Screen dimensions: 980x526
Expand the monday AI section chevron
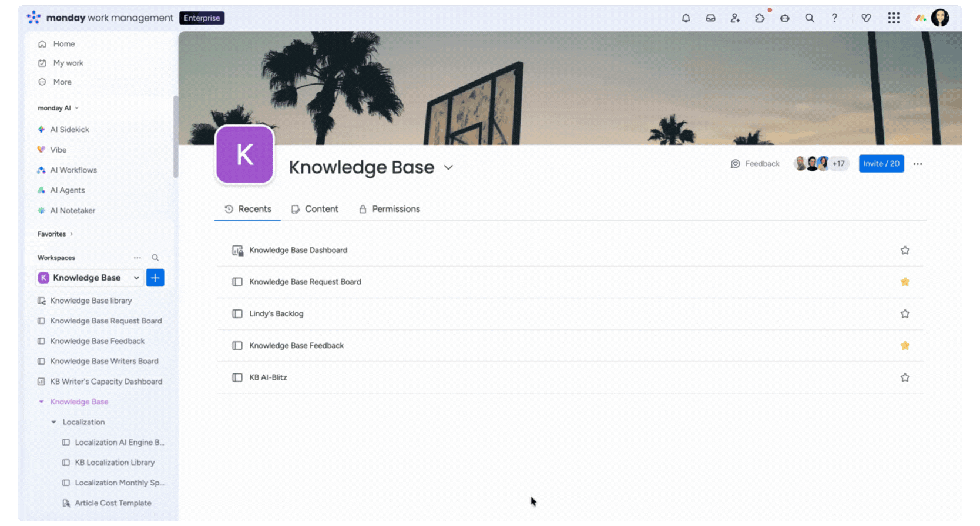[x=76, y=108]
